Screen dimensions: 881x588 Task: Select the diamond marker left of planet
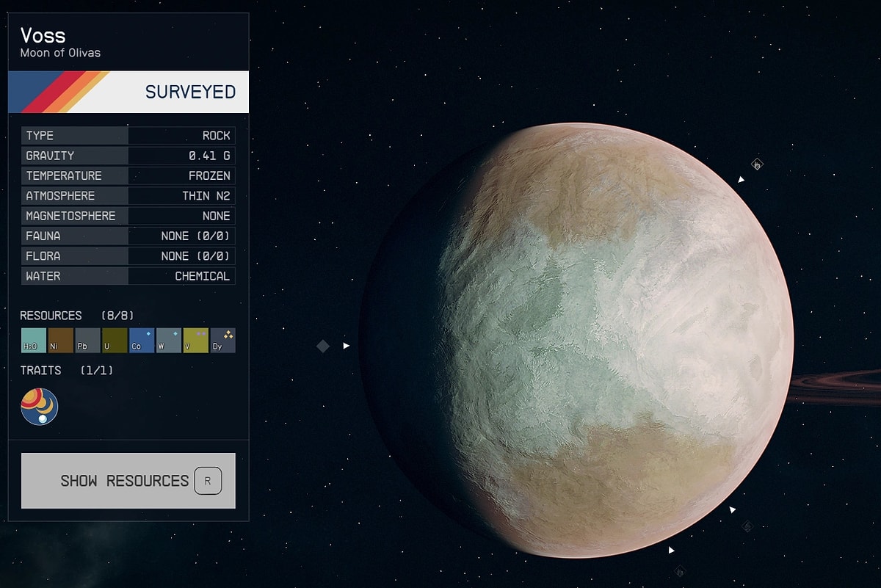[x=323, y=346]
